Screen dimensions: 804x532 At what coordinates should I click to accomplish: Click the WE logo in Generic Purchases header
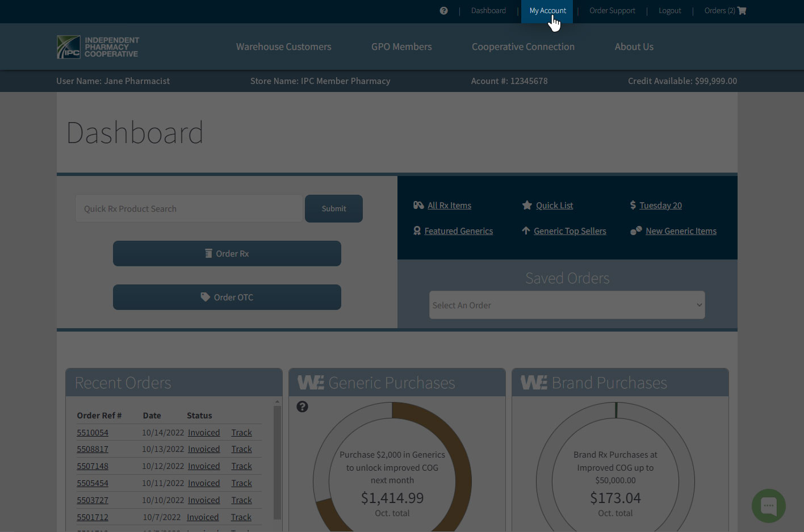coord(311,383)
